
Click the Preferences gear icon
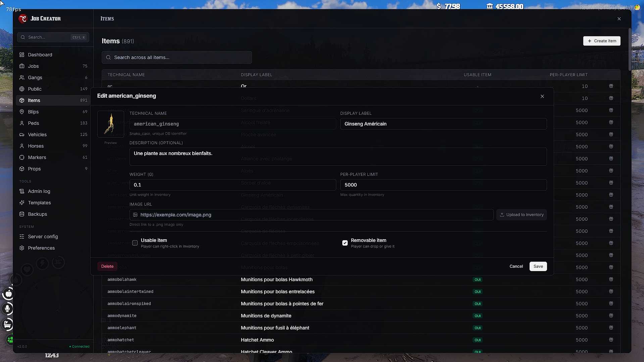tap(22, 248)
